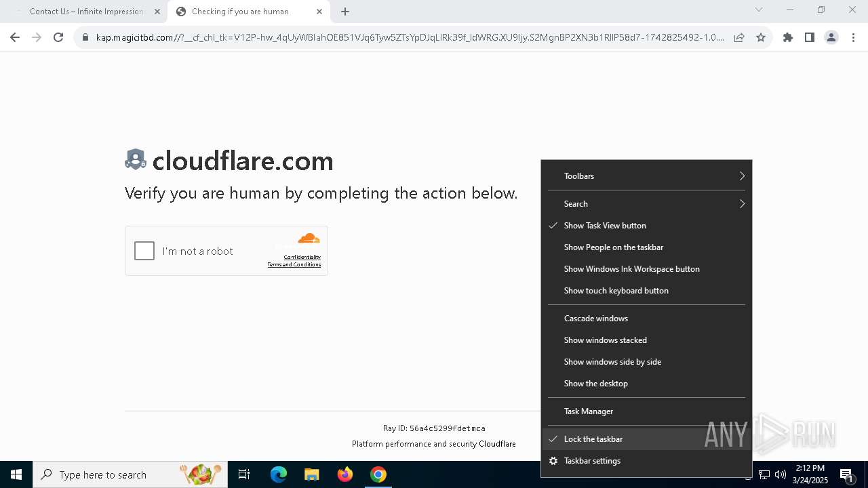Click the Taskbar settings gear icon
This screenshot has width=868, height=488.
click(553, 461)
